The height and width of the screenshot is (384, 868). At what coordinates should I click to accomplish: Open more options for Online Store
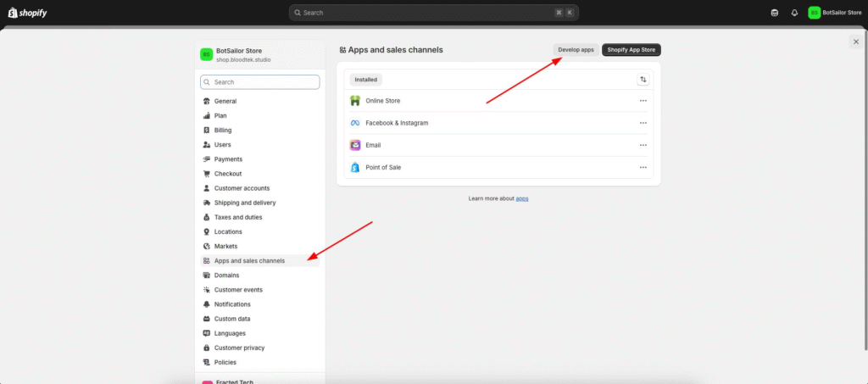643,101
